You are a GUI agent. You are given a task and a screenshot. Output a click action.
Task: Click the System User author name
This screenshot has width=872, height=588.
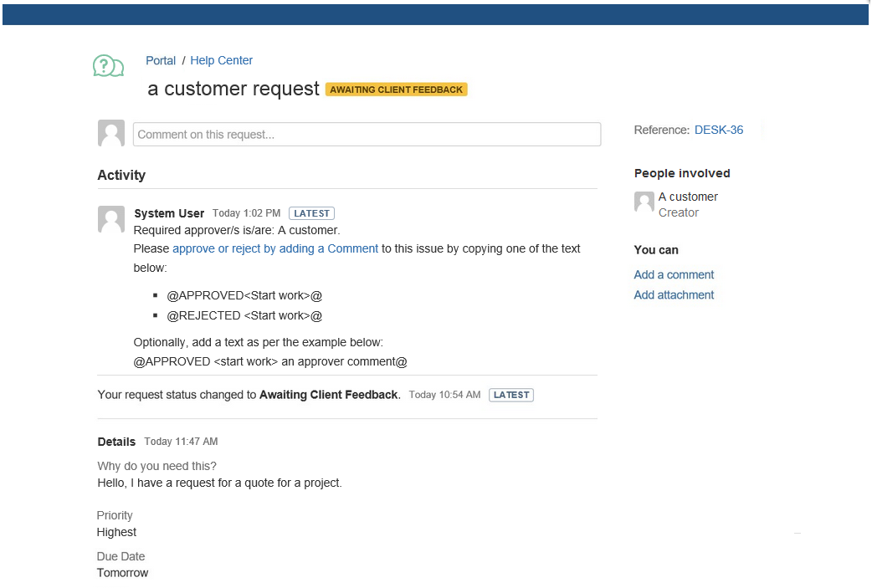pos(169,213)
